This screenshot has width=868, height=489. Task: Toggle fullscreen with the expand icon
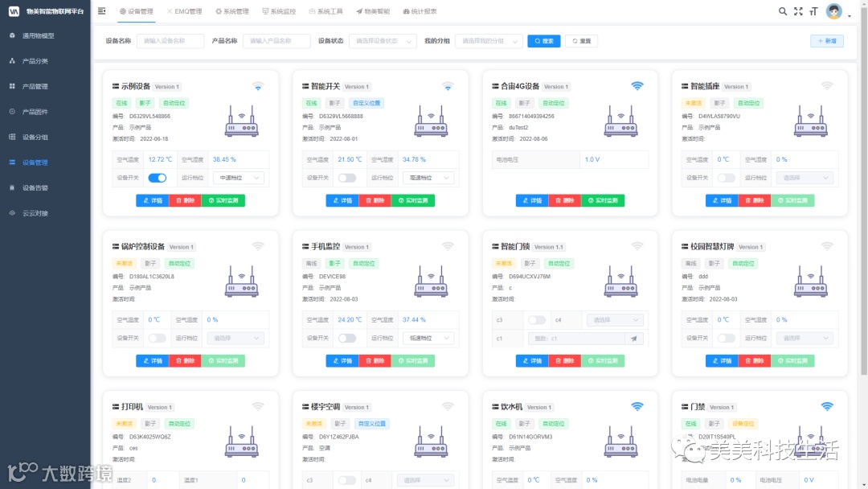coord(798,11)
